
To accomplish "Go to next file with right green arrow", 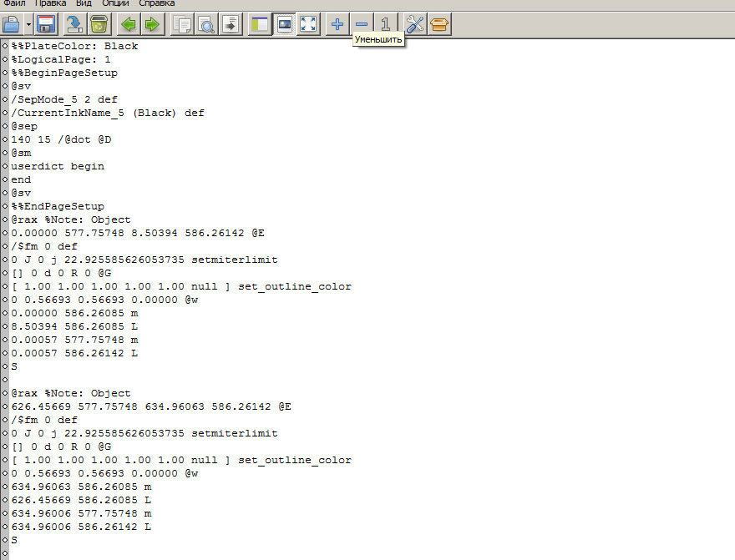I will coord(152,24).
